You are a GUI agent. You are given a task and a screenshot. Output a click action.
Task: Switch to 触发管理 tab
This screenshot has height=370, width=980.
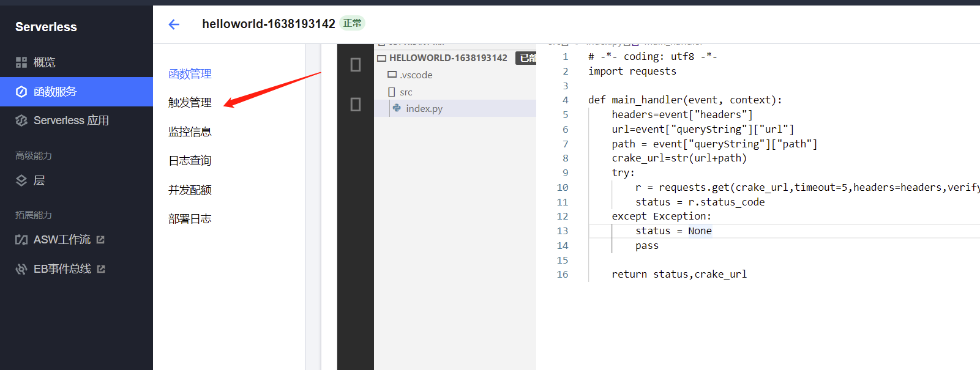coord(190,103)
